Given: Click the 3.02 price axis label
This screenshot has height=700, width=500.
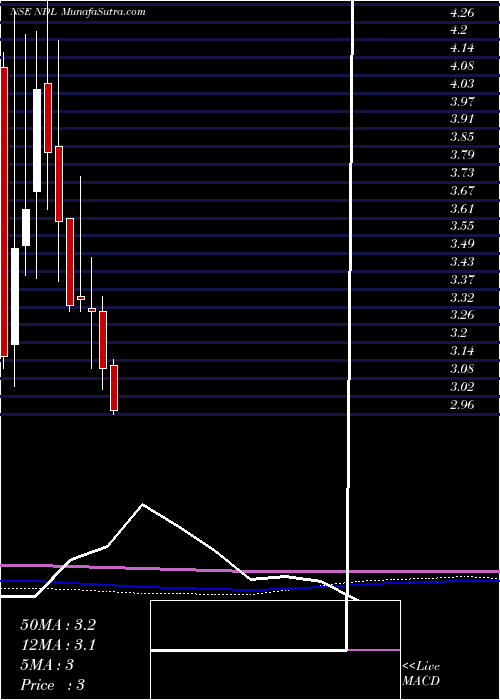Looking at the screenshot, I should pyautogui.click(x=462, y=387).
